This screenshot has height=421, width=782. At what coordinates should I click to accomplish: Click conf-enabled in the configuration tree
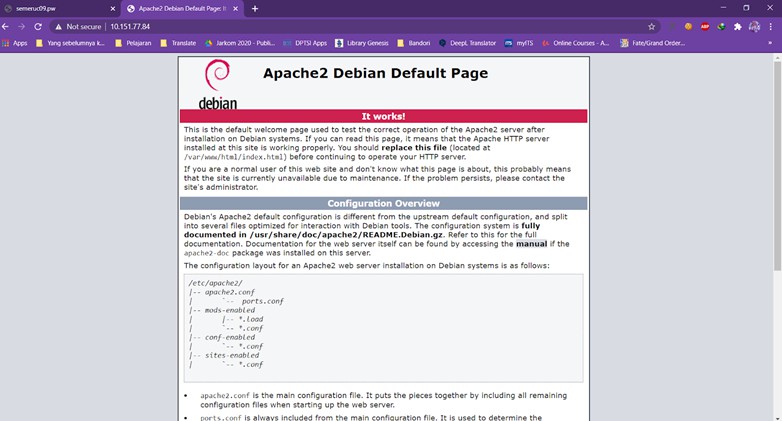click(230, 337)
